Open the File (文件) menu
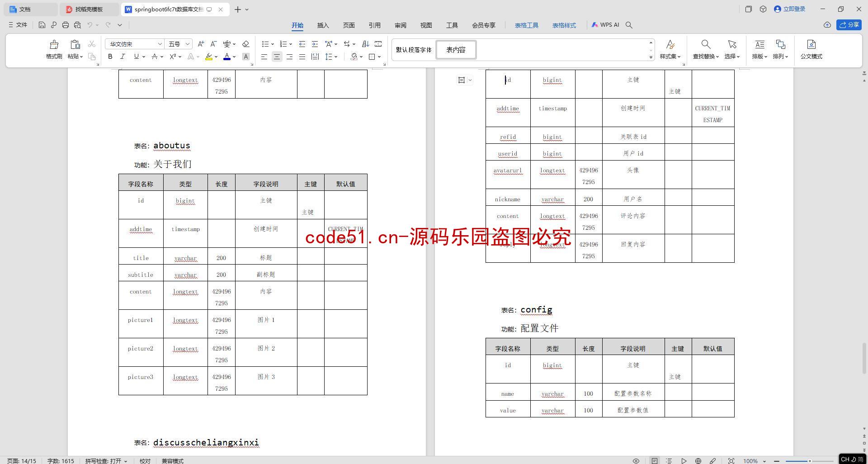The height and width of the screenshot is (464, 868). click(18, 25)
